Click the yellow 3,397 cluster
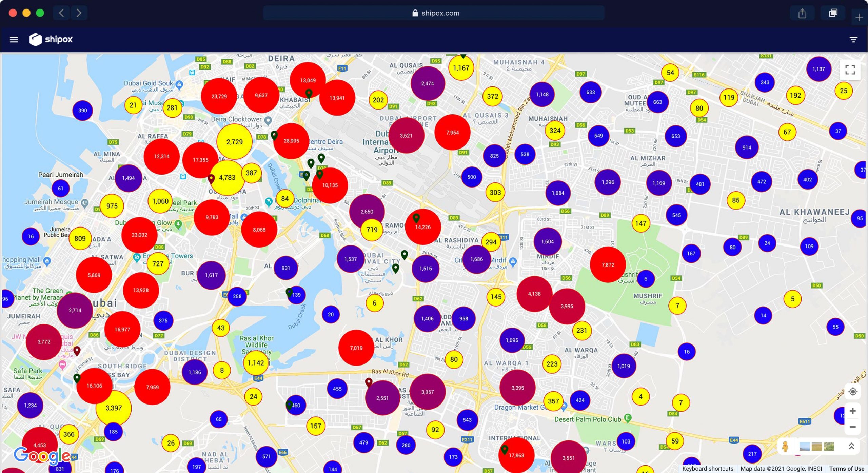The width and height of the screenshot is (868, 473). click(114, 408)
